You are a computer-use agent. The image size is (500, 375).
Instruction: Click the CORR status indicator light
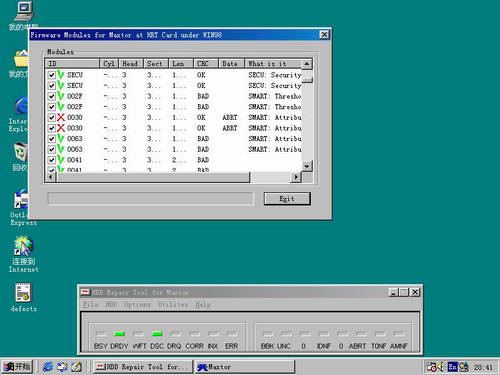[194, 334]
